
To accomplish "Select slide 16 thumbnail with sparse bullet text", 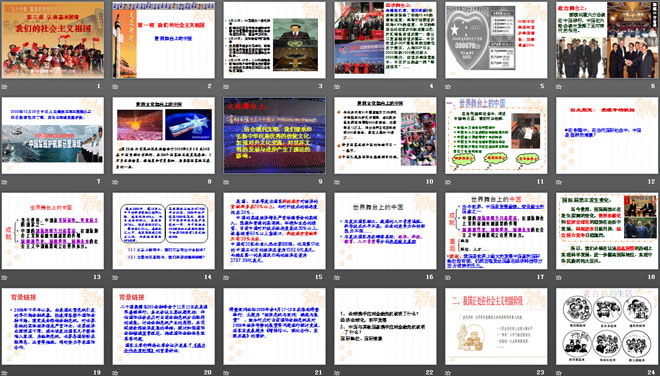I will pyautogui.click(x=386, y=231).
